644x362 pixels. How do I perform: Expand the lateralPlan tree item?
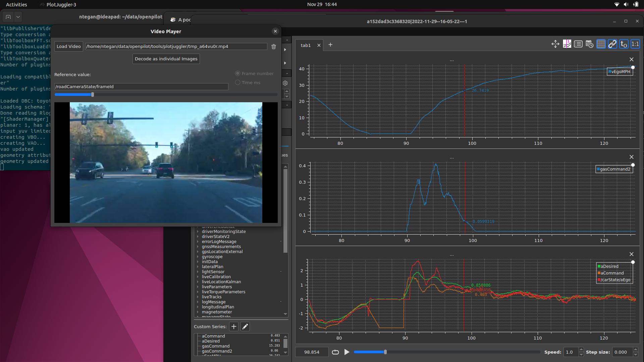pyautogui.click(x=198, y=267)
